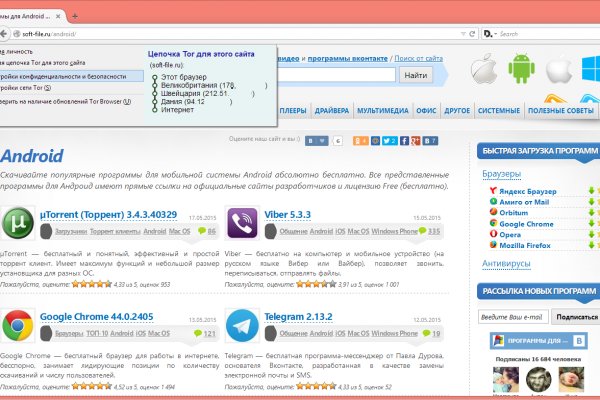The image size is (600, 400).
Task: Open Google Chrome comments count 121
Action: tap(205, 333)
